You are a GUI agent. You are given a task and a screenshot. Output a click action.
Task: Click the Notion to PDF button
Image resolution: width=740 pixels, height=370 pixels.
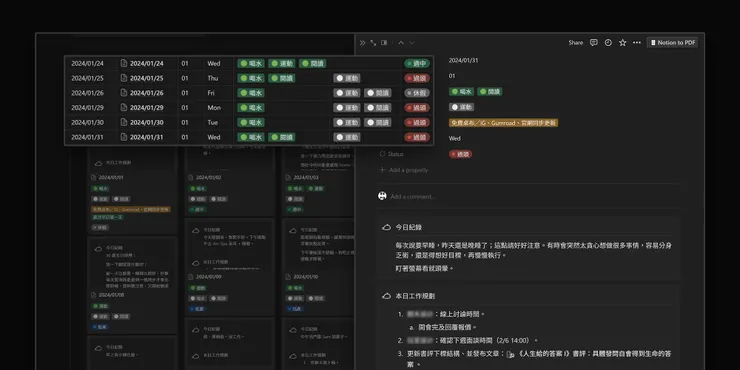click(673, 42)
